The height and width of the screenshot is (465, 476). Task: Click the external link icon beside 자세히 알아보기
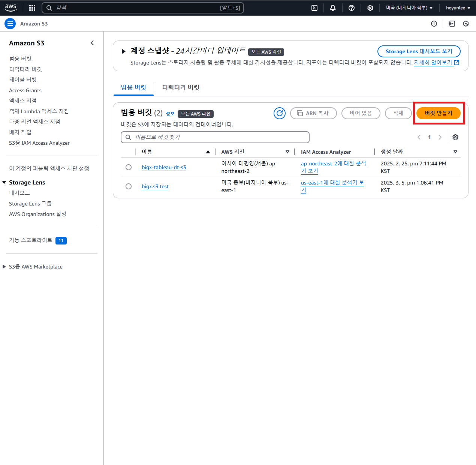click(457, 63)
